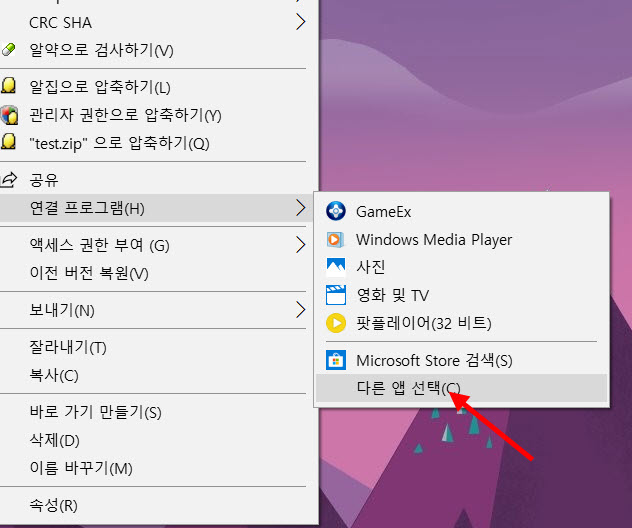
Task: Click the Windows Media Player icon
Action: 335,239
